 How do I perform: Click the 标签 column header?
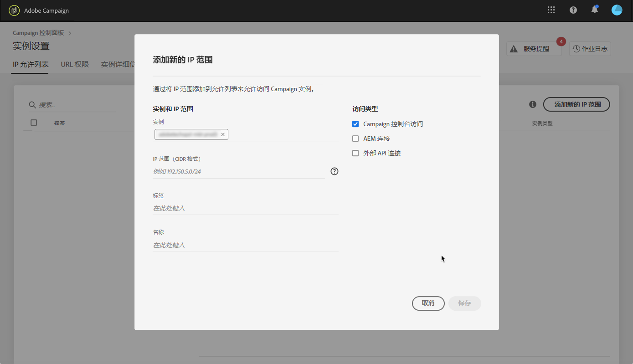click(59, 123)
